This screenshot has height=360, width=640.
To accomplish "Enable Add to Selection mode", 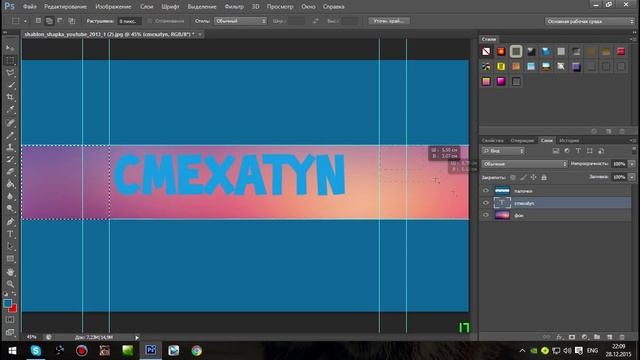I will [49, 21].
